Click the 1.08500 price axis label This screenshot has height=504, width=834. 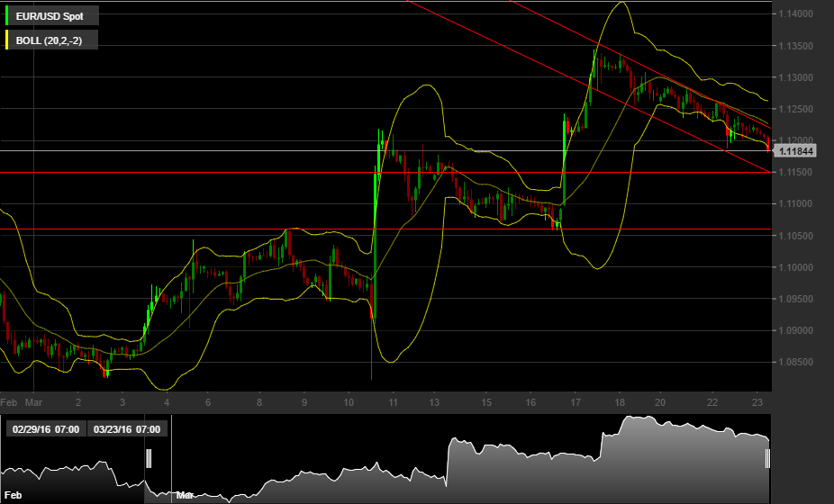pos(800,362)
